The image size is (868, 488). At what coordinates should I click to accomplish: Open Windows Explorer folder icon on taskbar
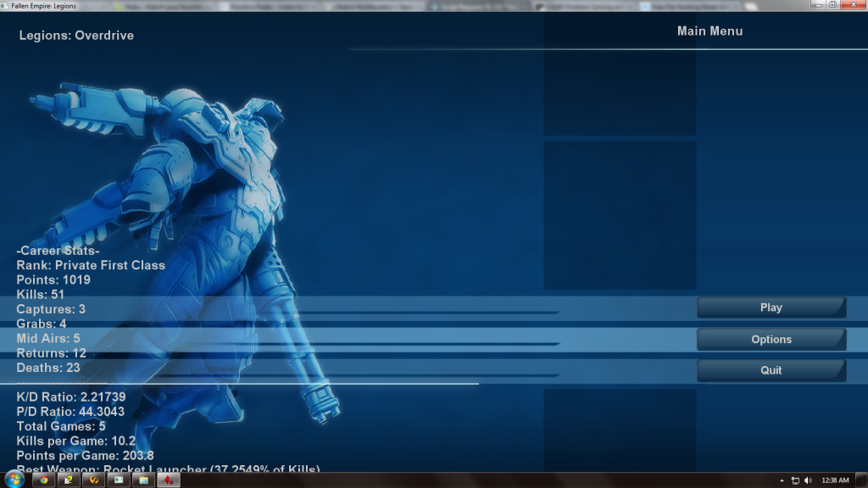click(x=143, y=480)
